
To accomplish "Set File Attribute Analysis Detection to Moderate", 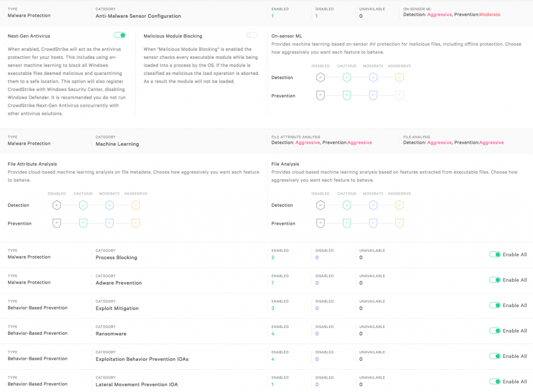I will tap(109, 205).
